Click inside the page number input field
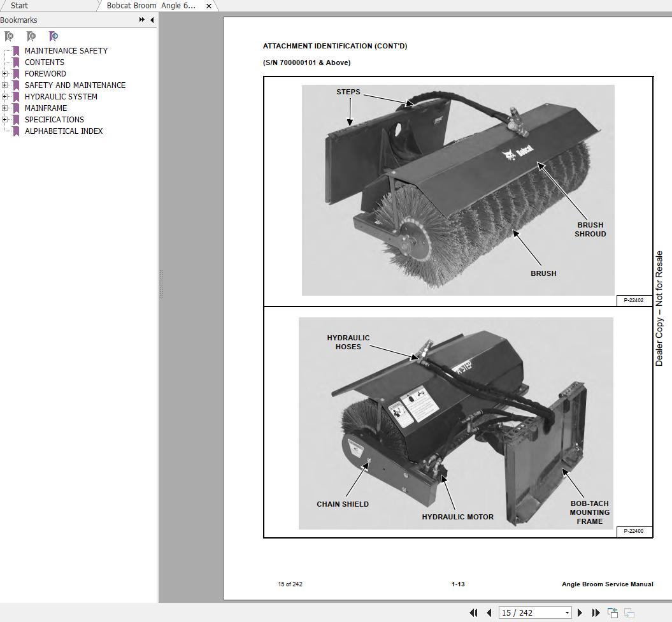Image resolution: width=672 pixels, height=622 pixels. pyautogui.click(x=529, y=612)
